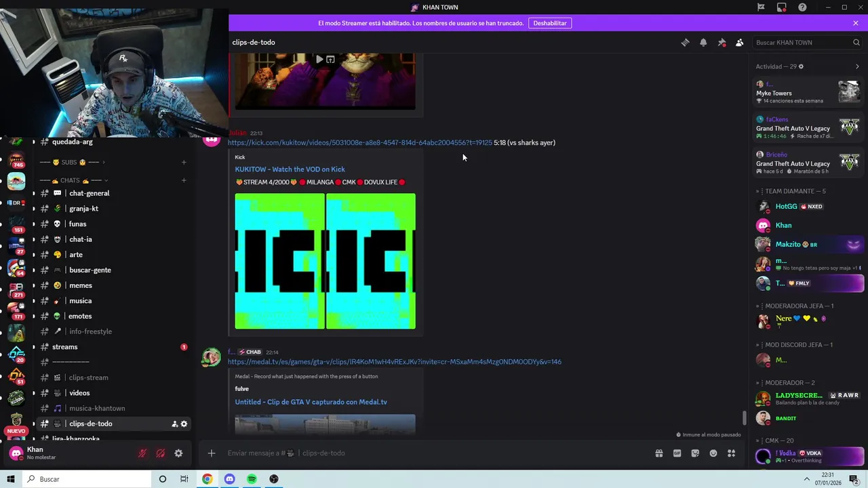Open Khan user panel avatar
The image size is (868, 488).
click(16, 453)
